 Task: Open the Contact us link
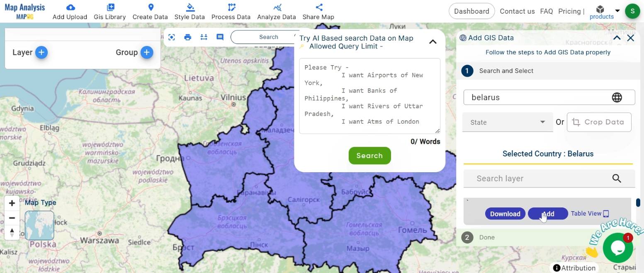tap(517, 11)
